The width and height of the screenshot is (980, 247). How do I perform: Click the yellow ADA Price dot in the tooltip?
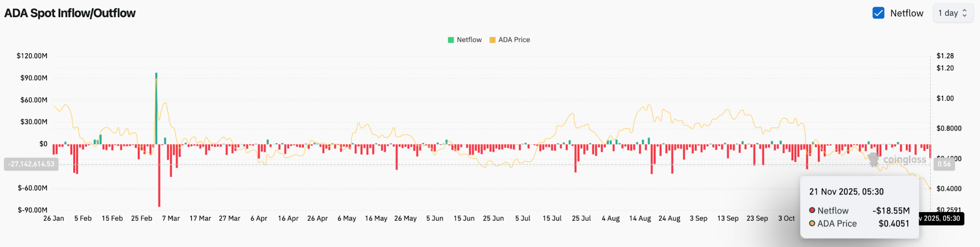point(812,223)
